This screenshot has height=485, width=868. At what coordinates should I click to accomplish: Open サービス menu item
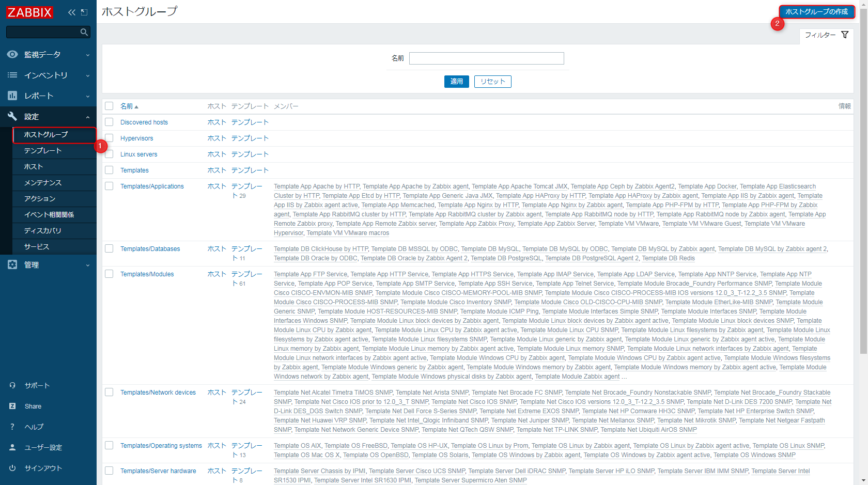(54, 247)
